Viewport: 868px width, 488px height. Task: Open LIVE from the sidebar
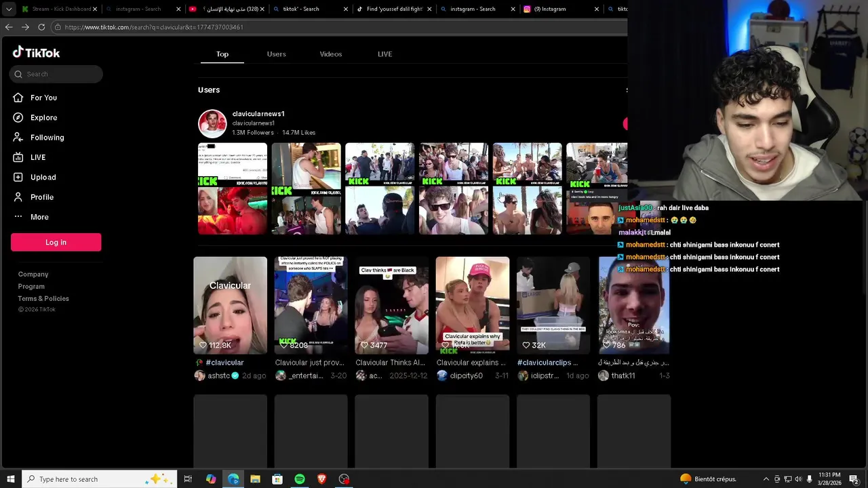38,157
